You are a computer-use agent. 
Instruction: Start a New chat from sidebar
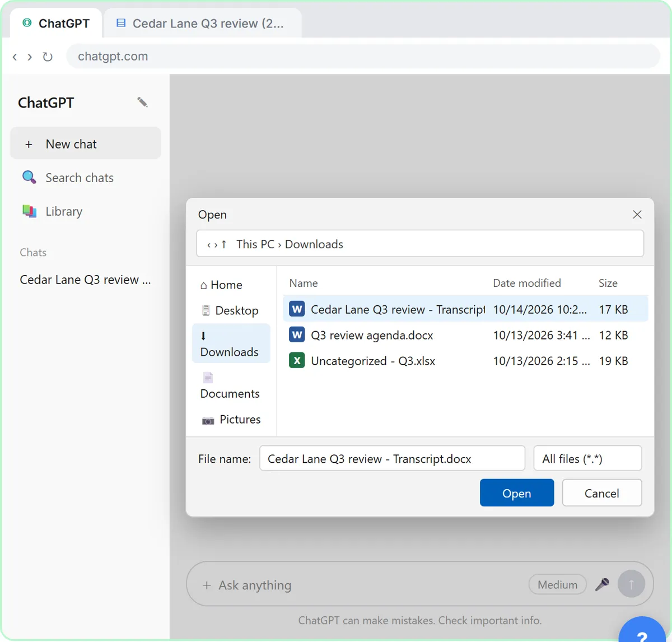click(x=86, y=144)
